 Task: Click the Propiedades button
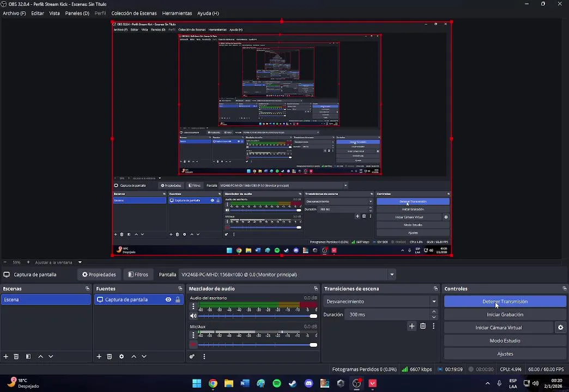click(x=99, y=274)
